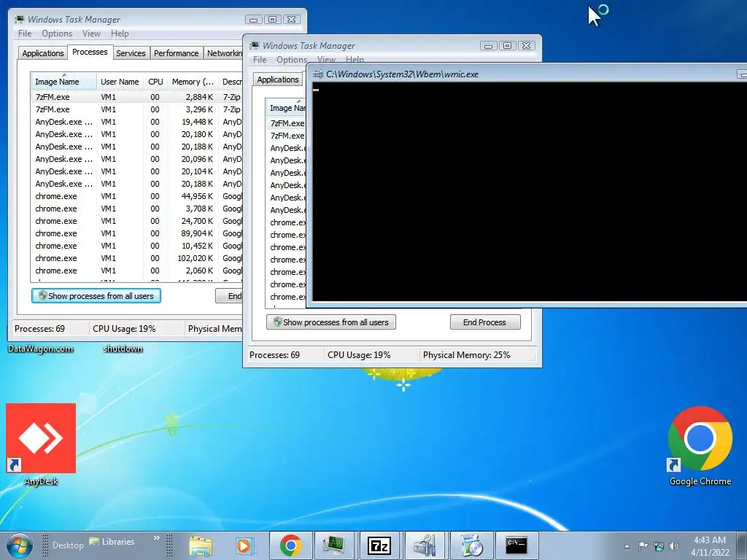Expand the taskbar toolbar overflow chevron

coord(156,538)
